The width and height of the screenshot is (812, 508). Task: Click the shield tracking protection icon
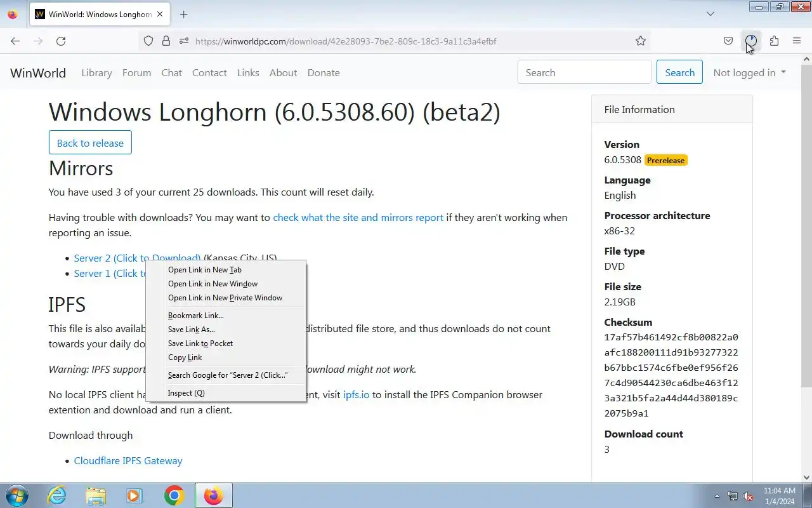pyautogui.click(x=148, y=41)
